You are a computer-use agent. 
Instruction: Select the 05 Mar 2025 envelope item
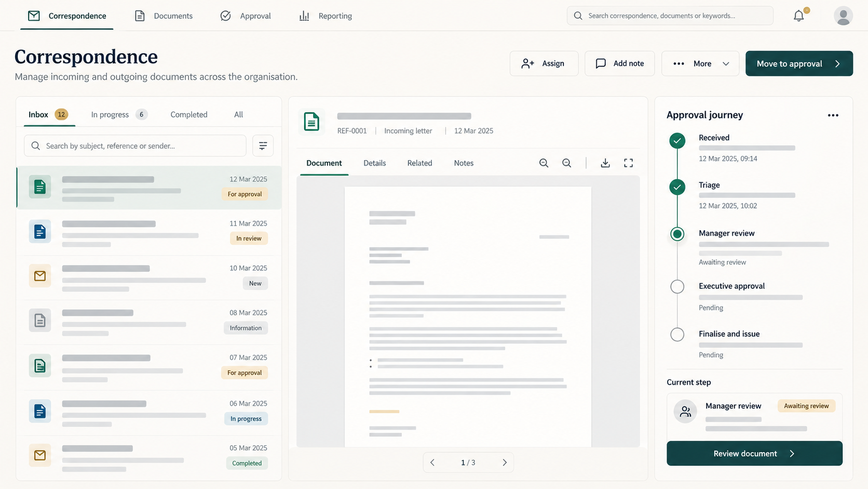click(149, 457)
